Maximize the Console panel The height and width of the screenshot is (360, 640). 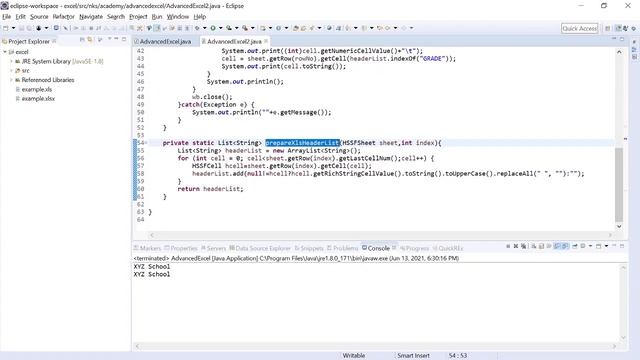(x=622, y=246)
